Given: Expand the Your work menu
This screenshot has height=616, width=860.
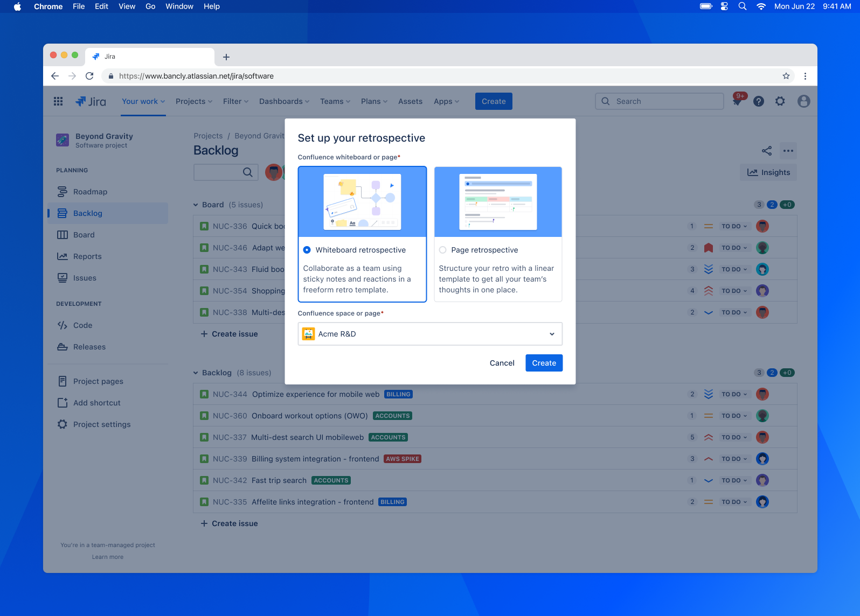Looking at the screenshot, I should pyautogui.click(x=143, y=101).
